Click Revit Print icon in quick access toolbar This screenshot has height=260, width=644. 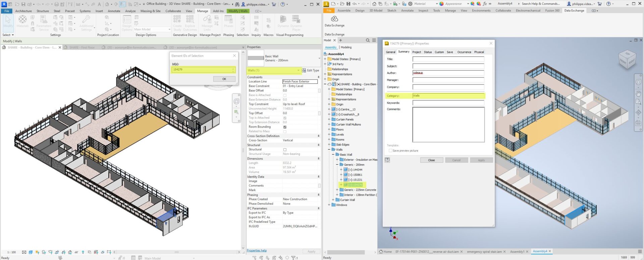[x=56, y=4]
